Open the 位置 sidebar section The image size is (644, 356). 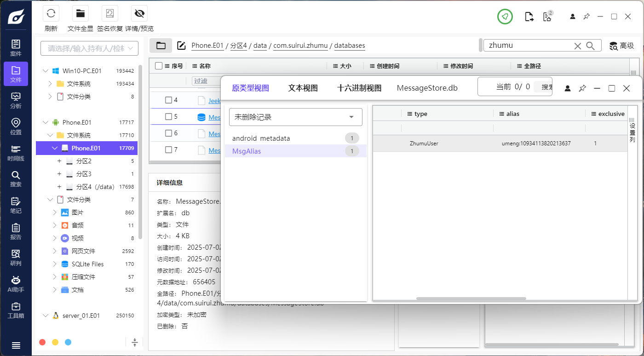[x=16, y=126]
